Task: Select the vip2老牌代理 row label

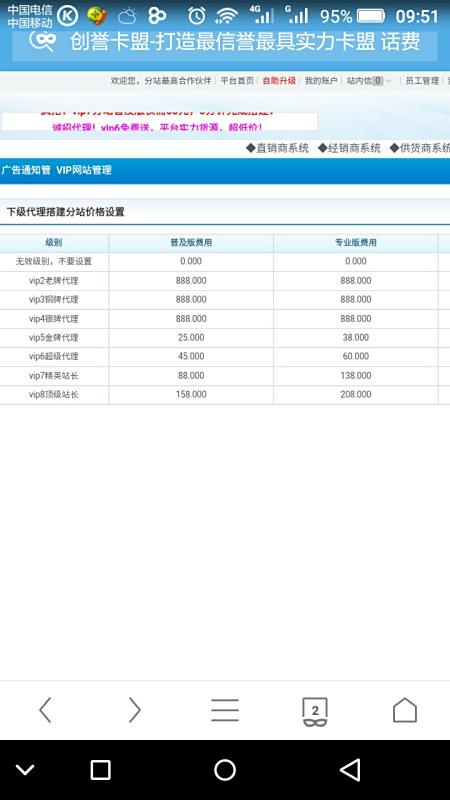Action: (x=54, y=281)
